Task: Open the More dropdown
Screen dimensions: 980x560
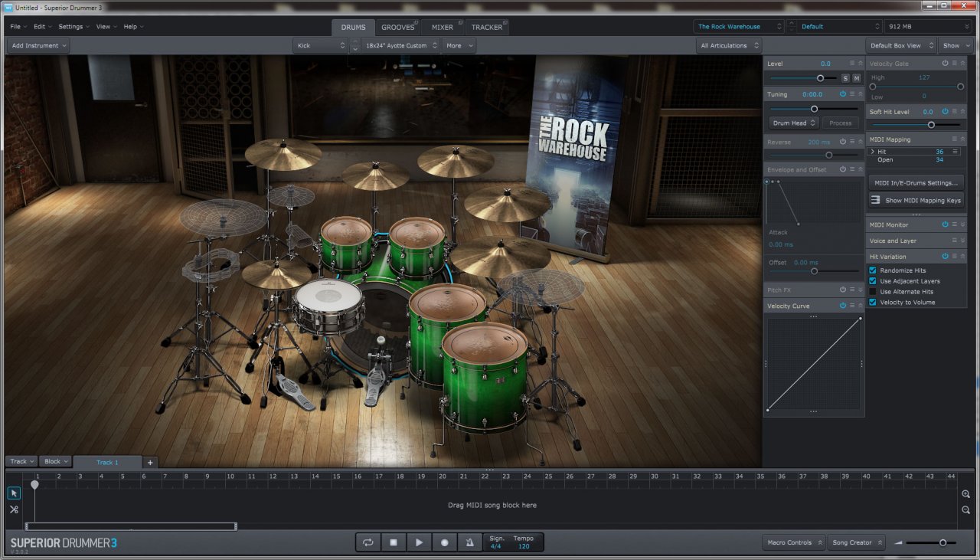Action: pos(459,46)
